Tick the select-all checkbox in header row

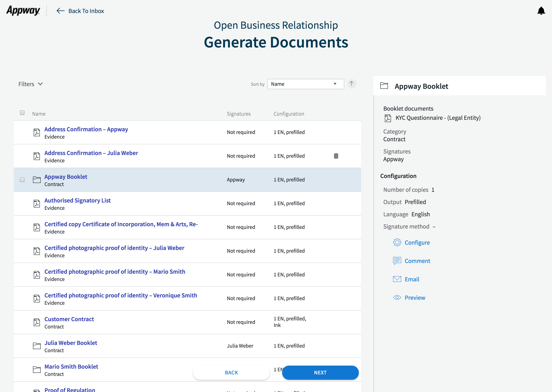[22, 112]
